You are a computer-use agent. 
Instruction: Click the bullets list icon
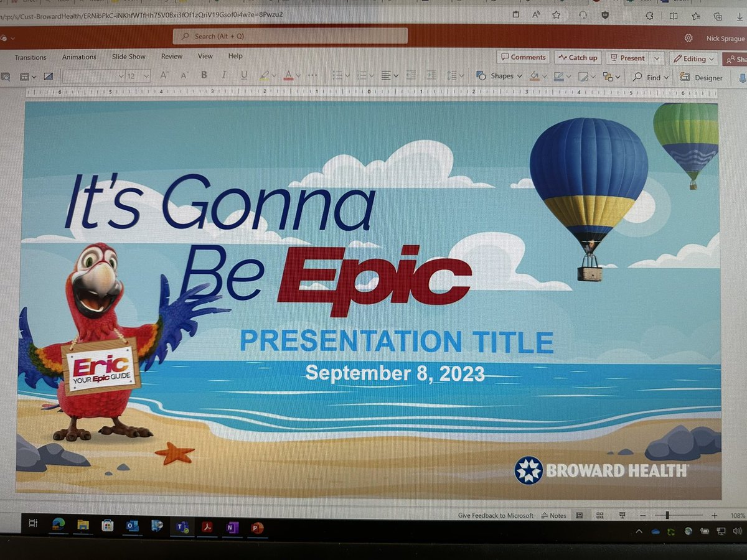[x=338, y=75]
